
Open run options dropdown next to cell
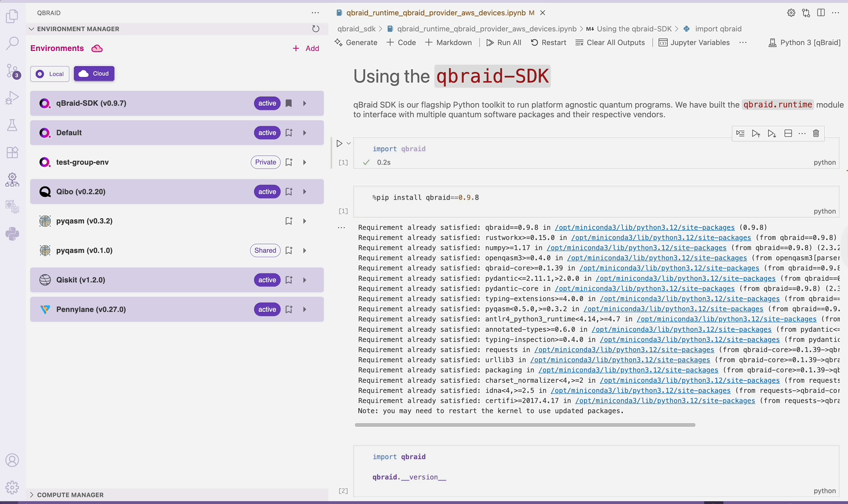tap(349, 143)
